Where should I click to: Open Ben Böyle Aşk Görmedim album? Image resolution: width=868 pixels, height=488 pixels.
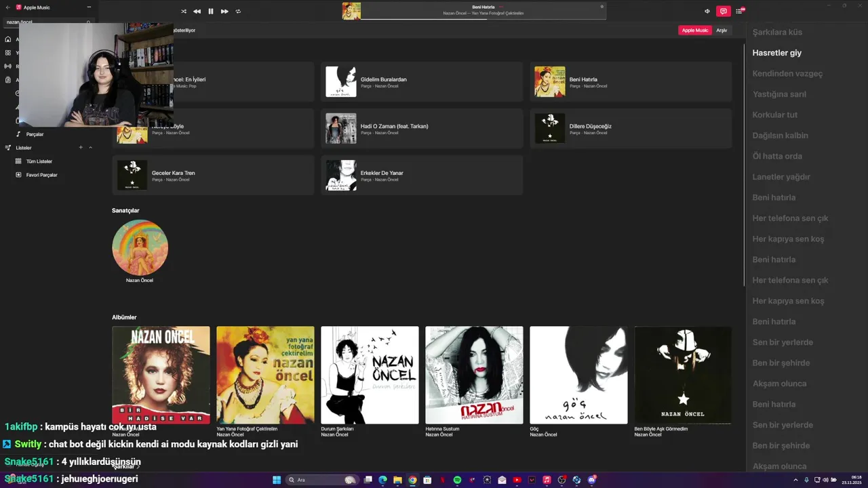click(683, 375)
